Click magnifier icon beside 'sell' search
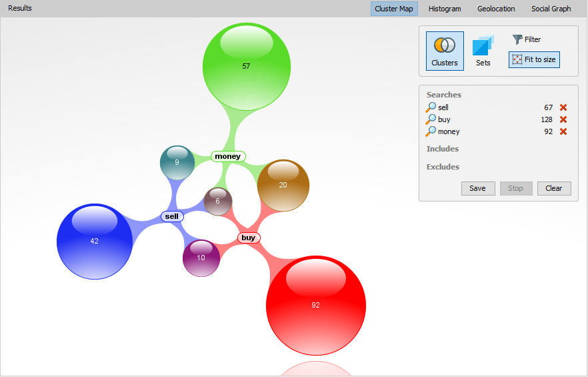The height and width of the screenshot is (377, 588). click(431, 107)
